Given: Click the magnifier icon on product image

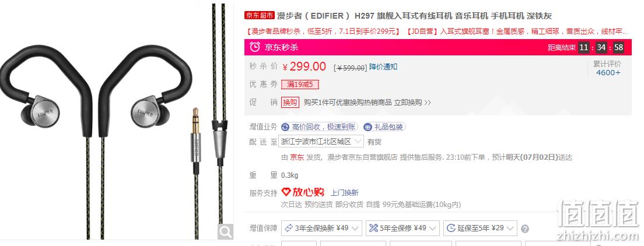Looking at the screenshot, I should pos(226,231).
